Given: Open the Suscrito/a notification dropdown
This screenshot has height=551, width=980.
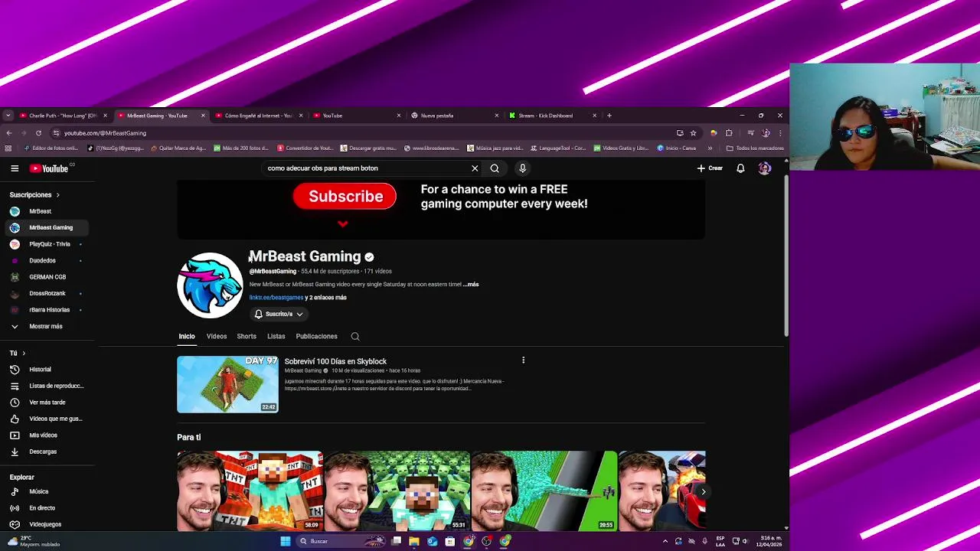Looking at the screenshot, I should tap(279, 314).
